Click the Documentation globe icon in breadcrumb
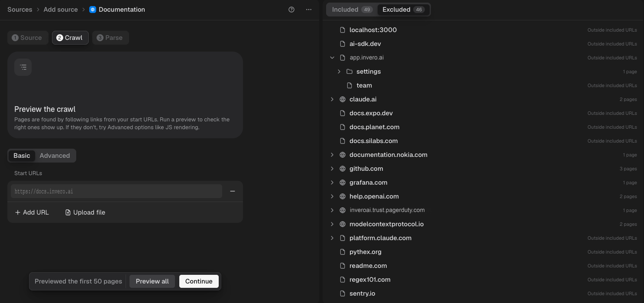644x303 pixels. click(92, 10)
